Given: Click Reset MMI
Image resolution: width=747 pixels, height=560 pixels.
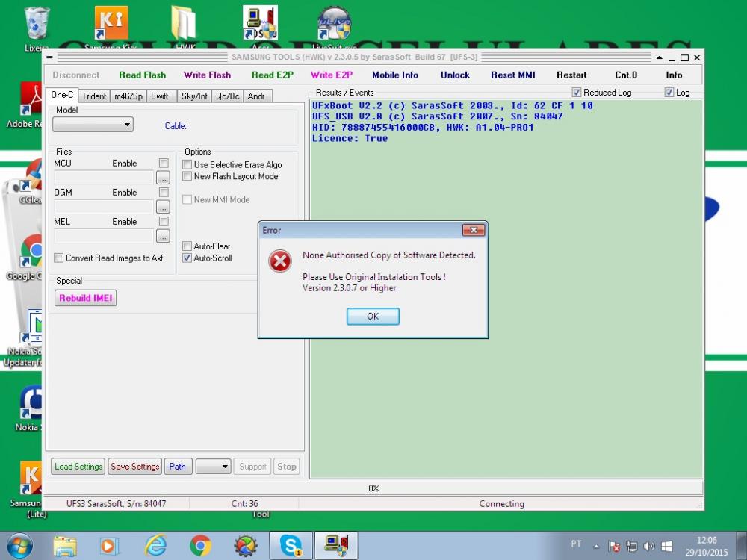Looking at the screenshot, I should 512,75.
